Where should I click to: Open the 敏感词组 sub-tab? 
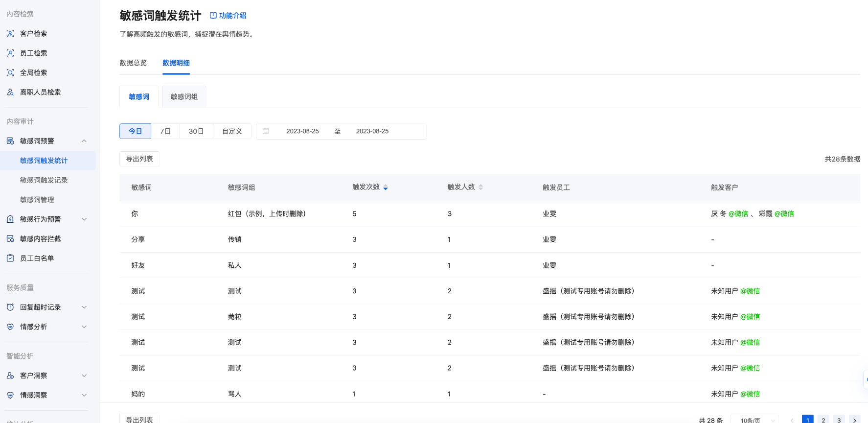tap(184, 96)
